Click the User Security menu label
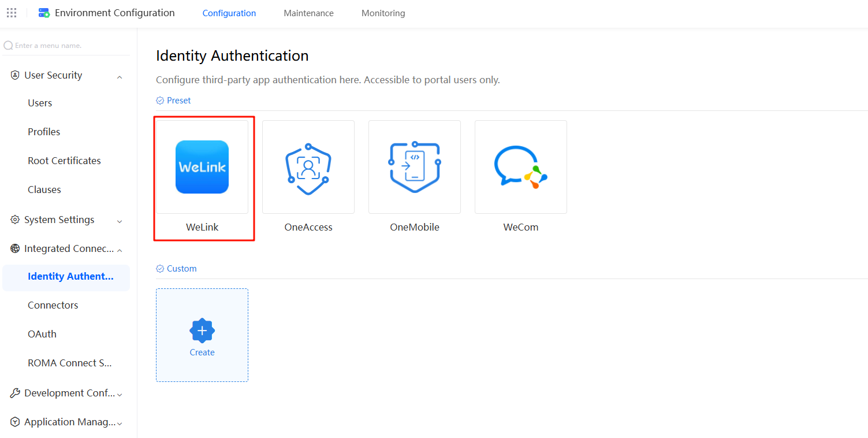 [53, 75]
